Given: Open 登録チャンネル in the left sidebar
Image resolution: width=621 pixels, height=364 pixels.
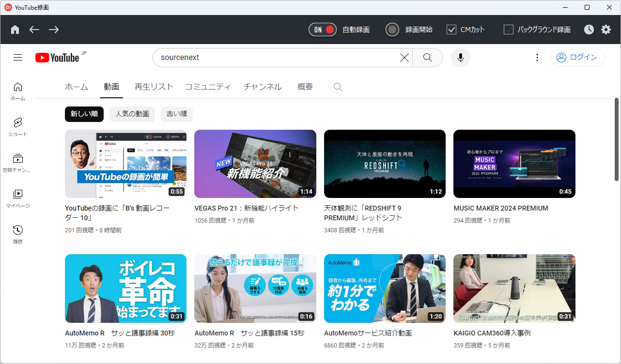Looking at the screenshot, I should tap(18, 163).
